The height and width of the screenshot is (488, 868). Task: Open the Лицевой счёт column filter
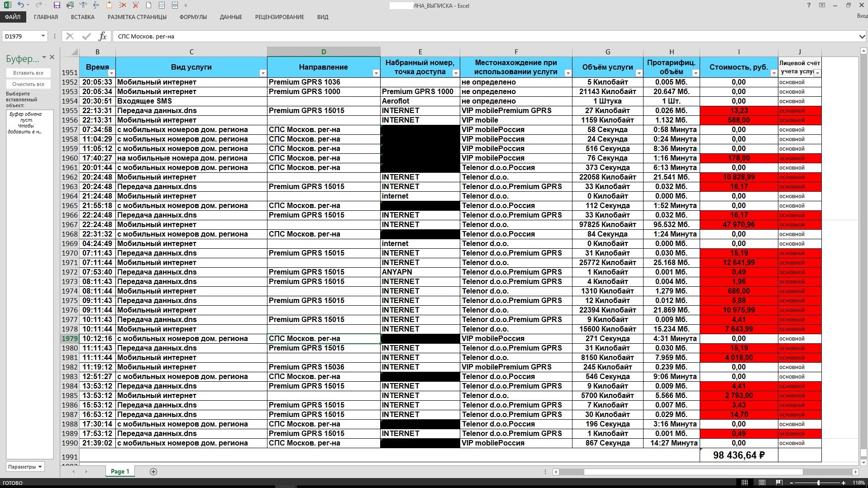pos(817,73)
